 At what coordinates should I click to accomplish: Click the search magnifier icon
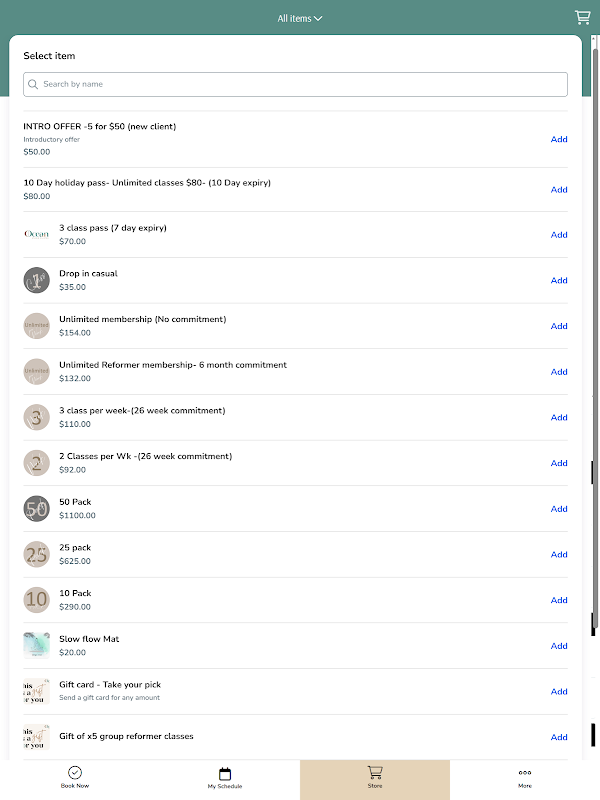(x=33, y=85)
